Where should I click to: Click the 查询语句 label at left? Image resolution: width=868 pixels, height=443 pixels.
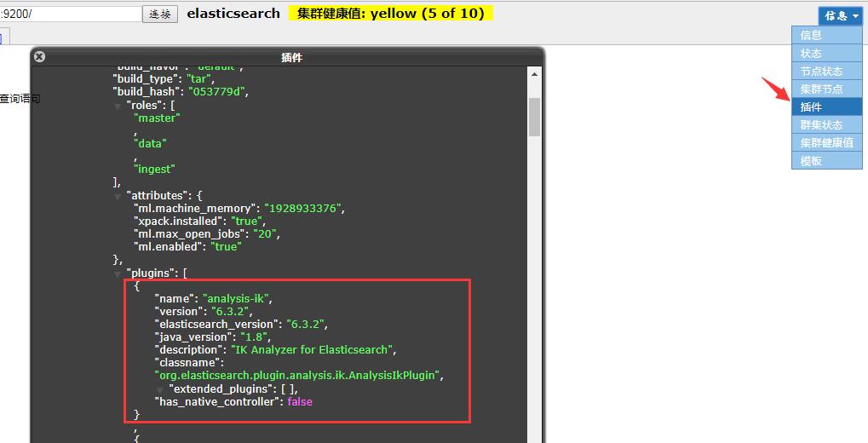(x=20, y=99)
